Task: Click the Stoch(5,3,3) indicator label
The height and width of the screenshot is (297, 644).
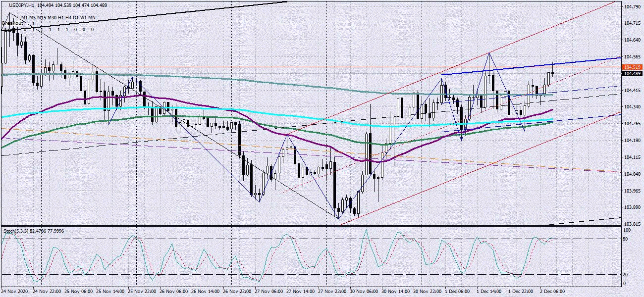Action: tap(18, 231)
